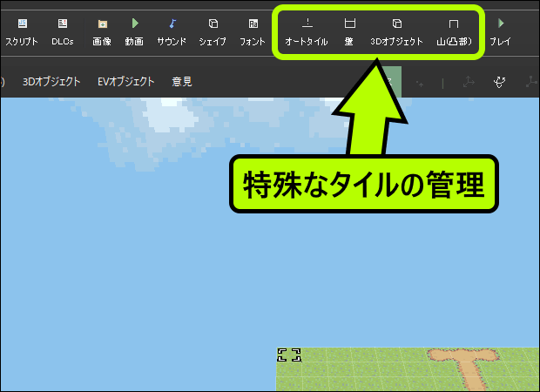Click the 壁 (Walls) toolbar icon
The image size is (540, 392).
[349, 30]
